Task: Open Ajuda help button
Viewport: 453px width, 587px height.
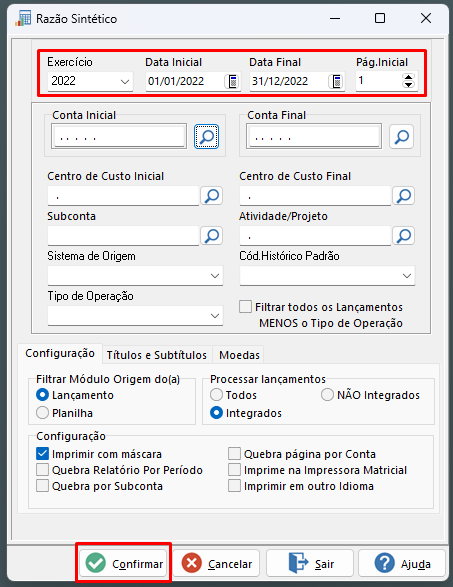Action: [x=402, y=563]
